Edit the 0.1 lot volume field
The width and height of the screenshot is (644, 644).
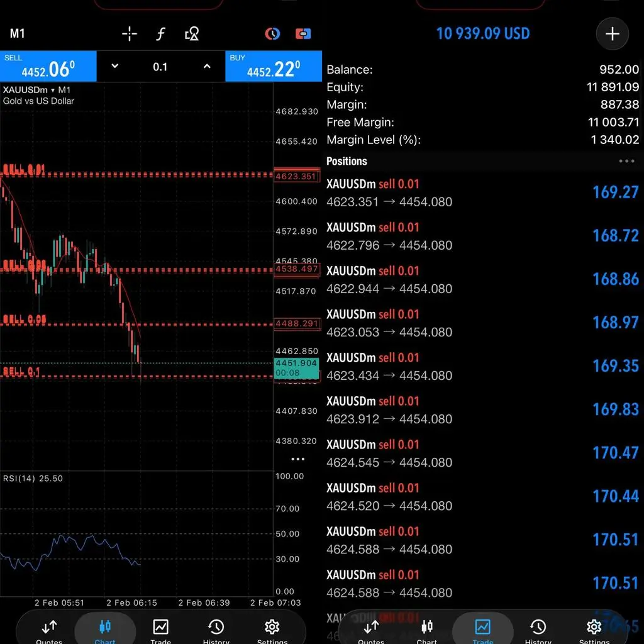[160, 67]
